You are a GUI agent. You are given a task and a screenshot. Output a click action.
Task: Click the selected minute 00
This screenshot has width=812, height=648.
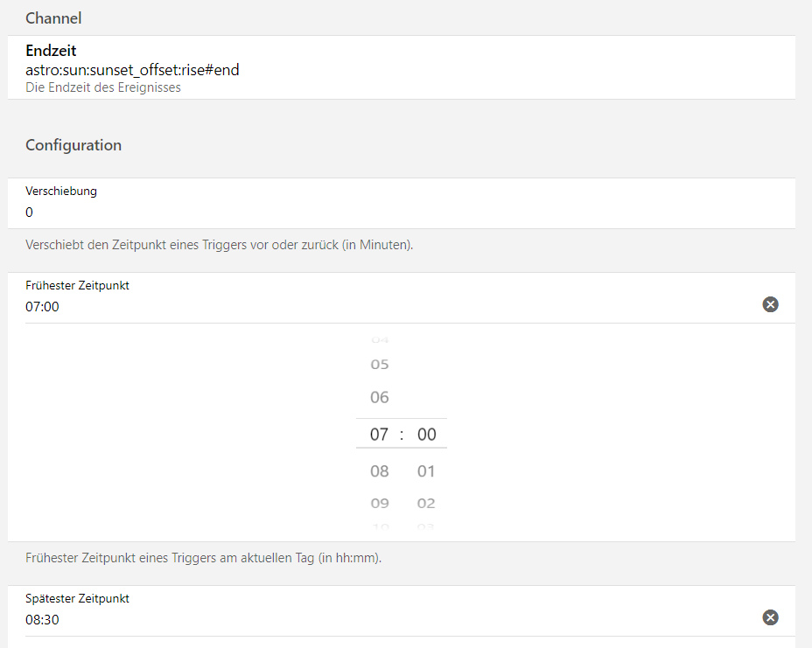coord(426,434)
